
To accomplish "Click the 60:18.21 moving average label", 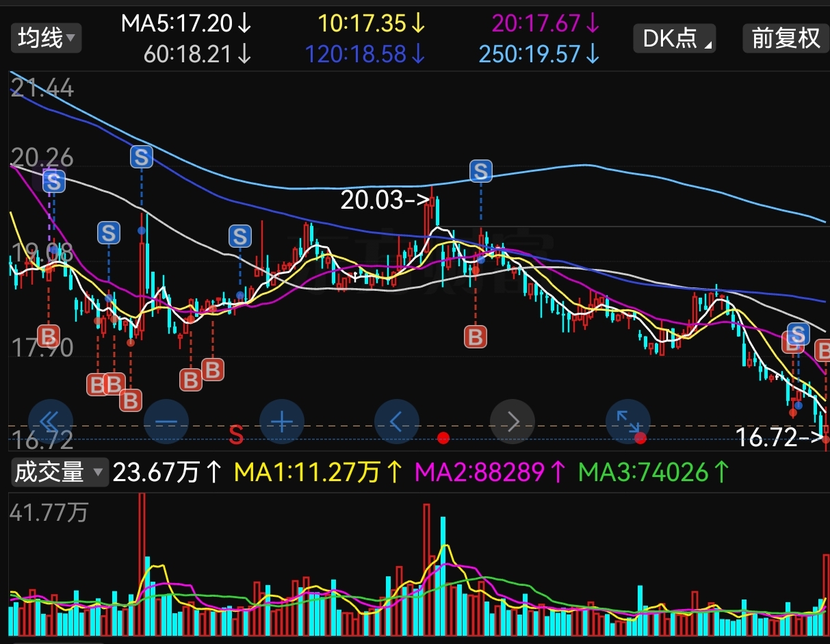I will pyautogui.click(x=198, y=54).
